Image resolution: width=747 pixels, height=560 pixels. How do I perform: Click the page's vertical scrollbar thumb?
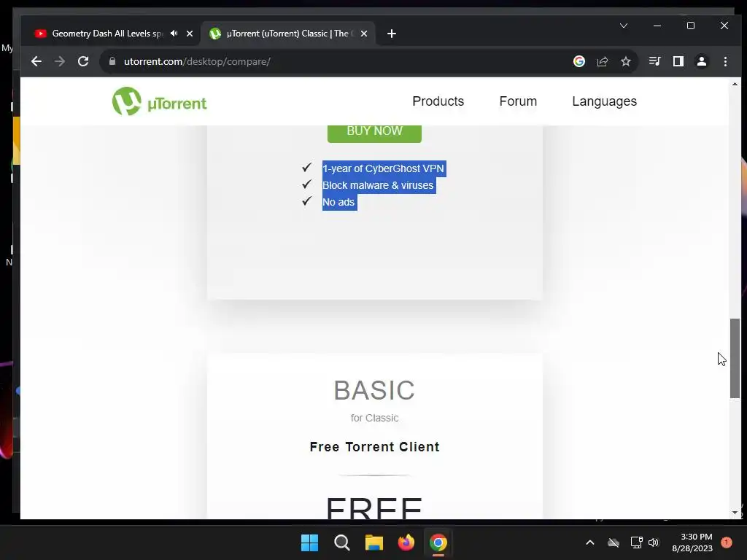coord(735,358)
